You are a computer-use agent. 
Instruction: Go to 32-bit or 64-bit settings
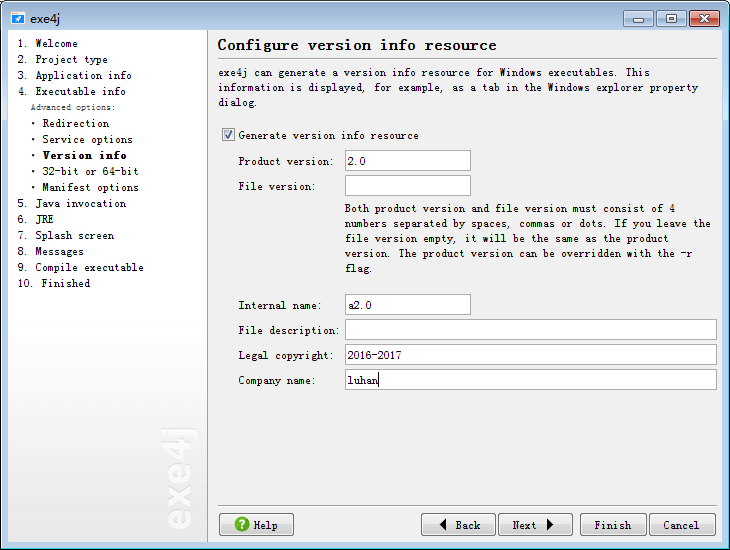click(x=90, y=172)
